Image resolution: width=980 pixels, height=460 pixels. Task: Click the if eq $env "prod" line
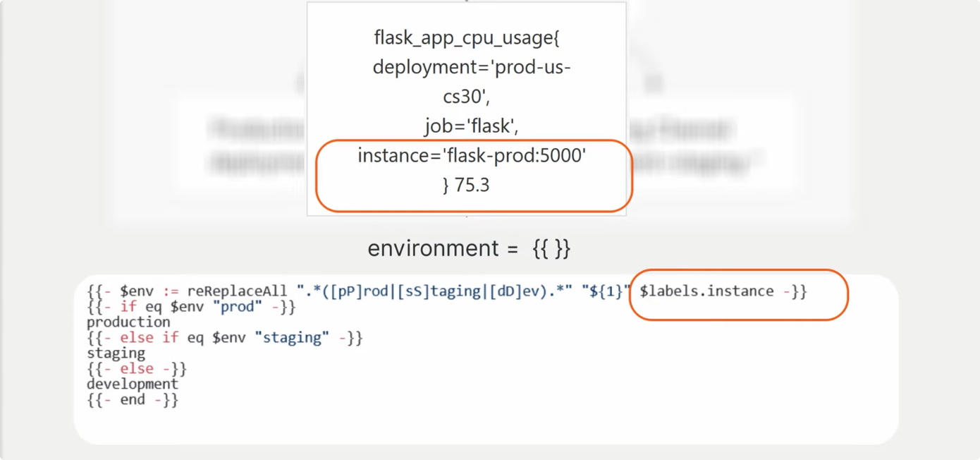point(191,307)
